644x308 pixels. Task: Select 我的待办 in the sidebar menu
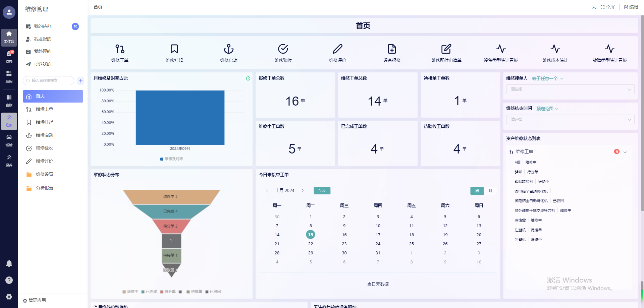click(43, 26)
